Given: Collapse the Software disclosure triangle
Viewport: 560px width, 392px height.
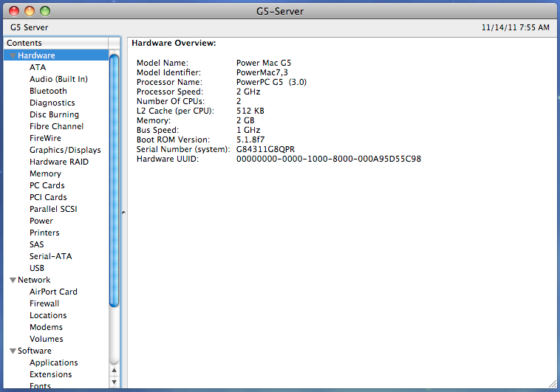Looking at the screenshot, I should click(x=13, y=351).
